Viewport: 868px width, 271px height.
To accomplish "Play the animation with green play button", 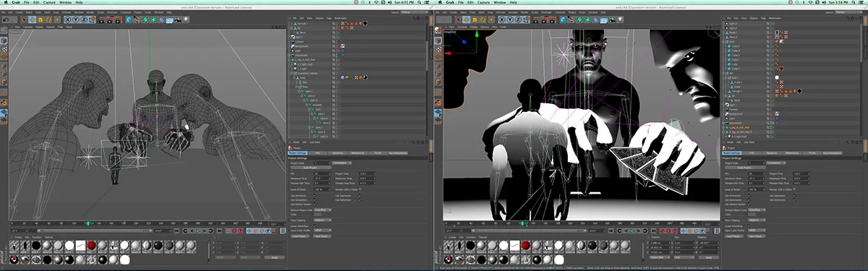I will click(x=197, y=231).
